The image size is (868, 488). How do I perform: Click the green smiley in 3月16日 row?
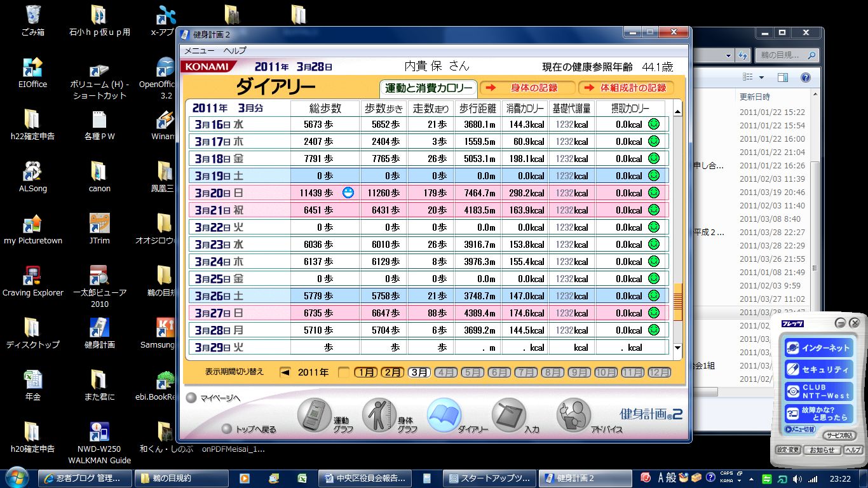(653, 124)
